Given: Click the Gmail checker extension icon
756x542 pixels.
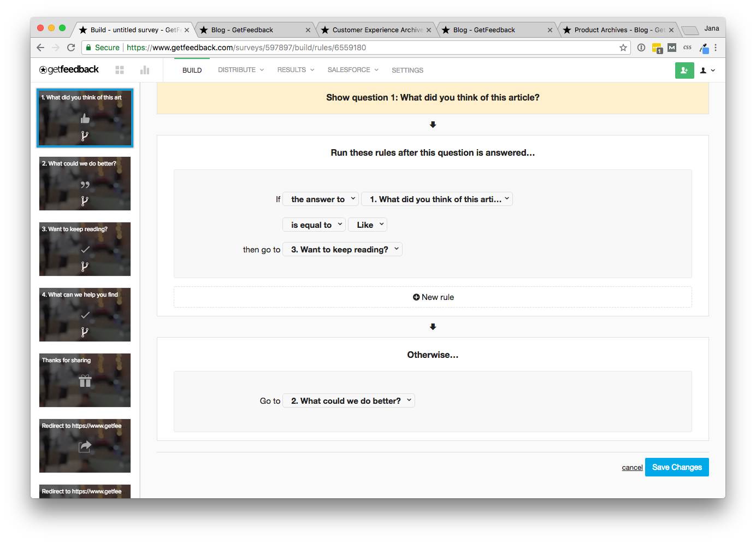Looking at the screenshot, I should pyautogui.click(x=672, y=48).
